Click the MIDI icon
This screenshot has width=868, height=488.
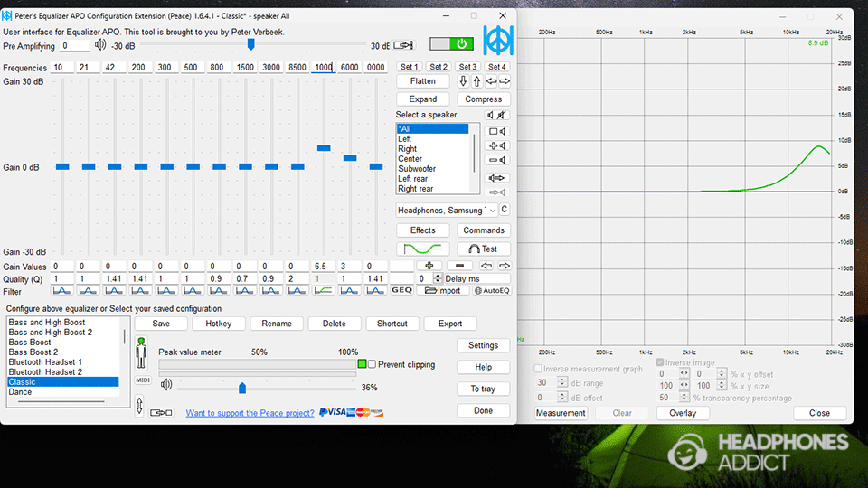click(142, 380)
